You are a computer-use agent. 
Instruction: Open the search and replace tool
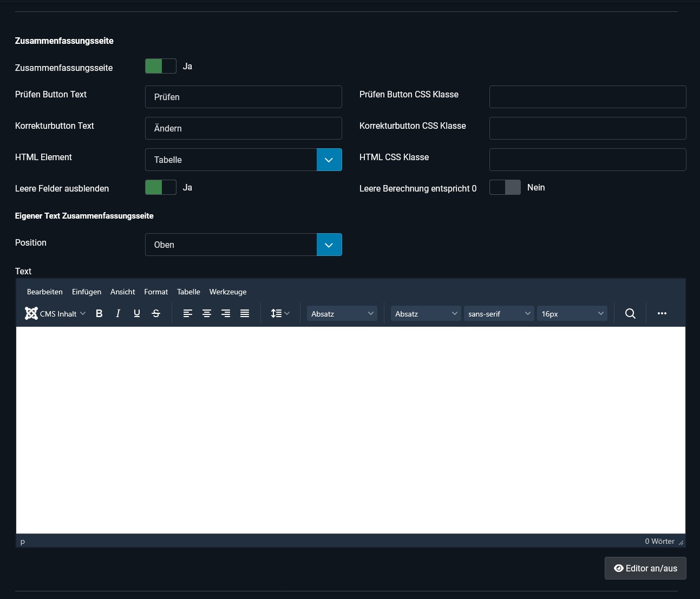(630, 313)
